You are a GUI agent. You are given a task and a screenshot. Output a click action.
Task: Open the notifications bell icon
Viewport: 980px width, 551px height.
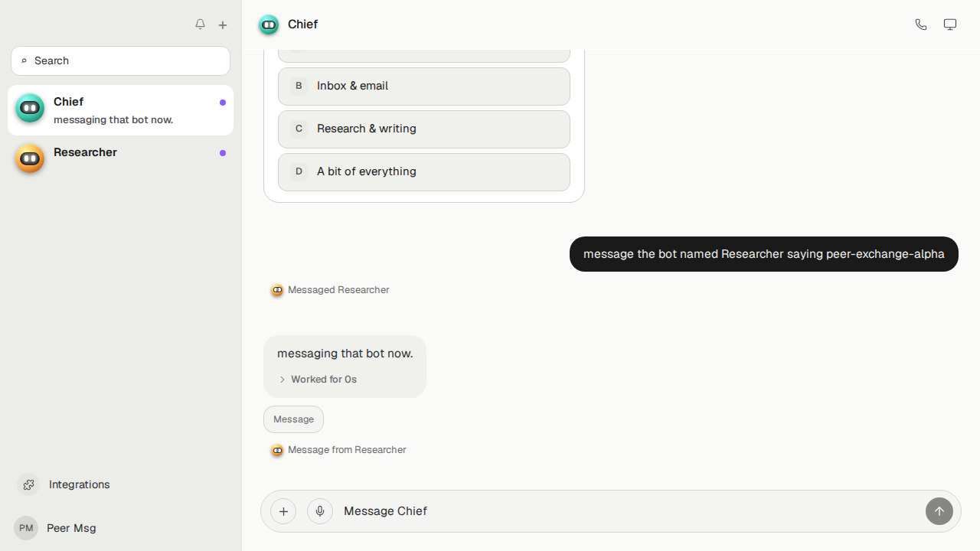coord(200,24)
